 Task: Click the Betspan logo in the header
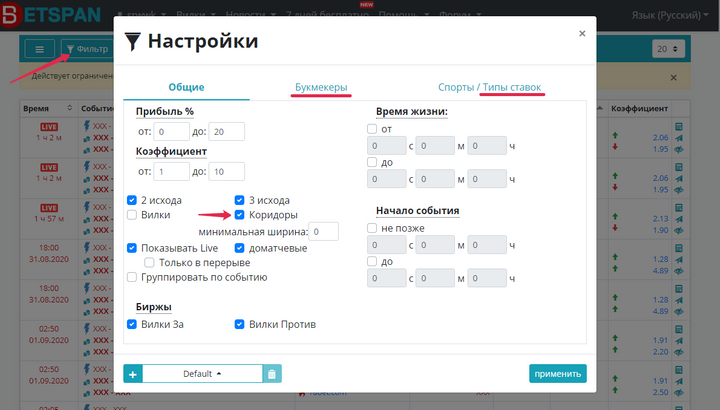pos(51,14)
